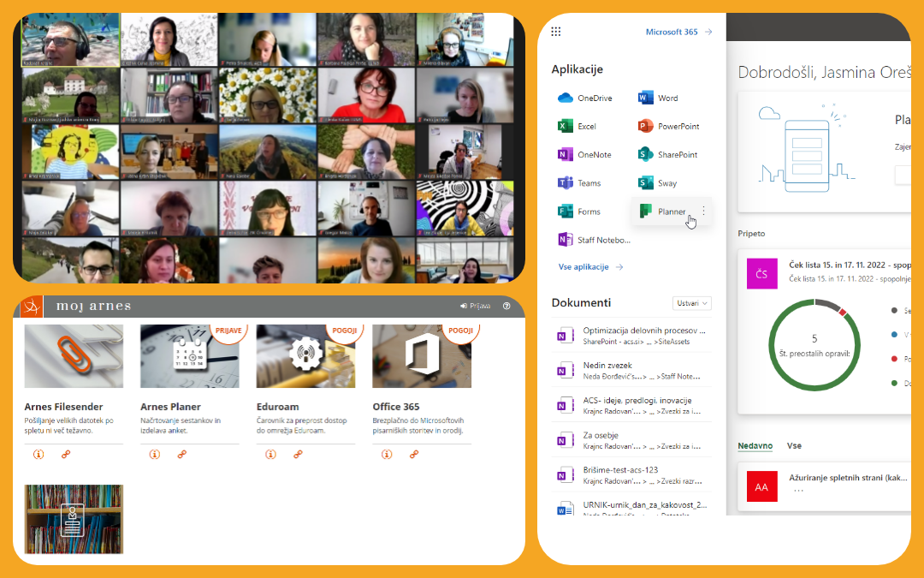Viewport: 924px width, 578px height.
Task: Follow the Microsoft 365 link
Action: (x=678, y=32)
